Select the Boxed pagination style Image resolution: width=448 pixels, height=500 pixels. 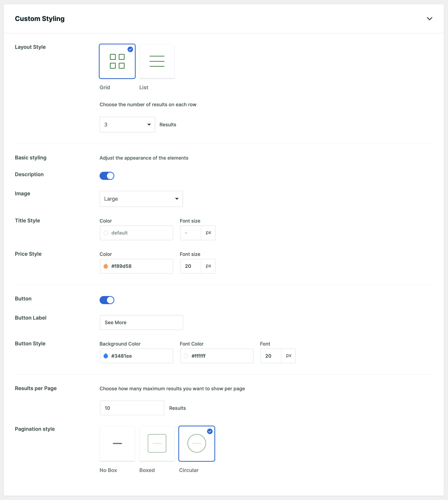157,444
